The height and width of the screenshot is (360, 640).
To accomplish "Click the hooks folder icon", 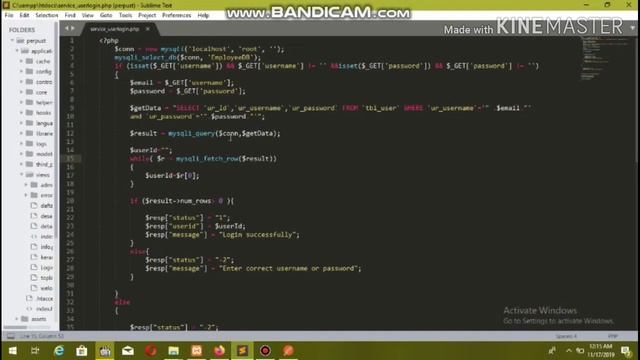I will (x=29, y=112).
